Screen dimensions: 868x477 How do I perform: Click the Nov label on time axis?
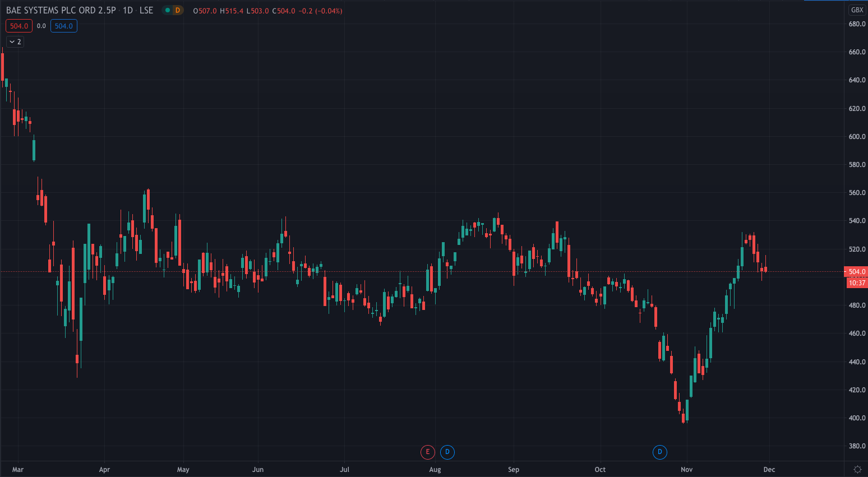tap(687, 470)
